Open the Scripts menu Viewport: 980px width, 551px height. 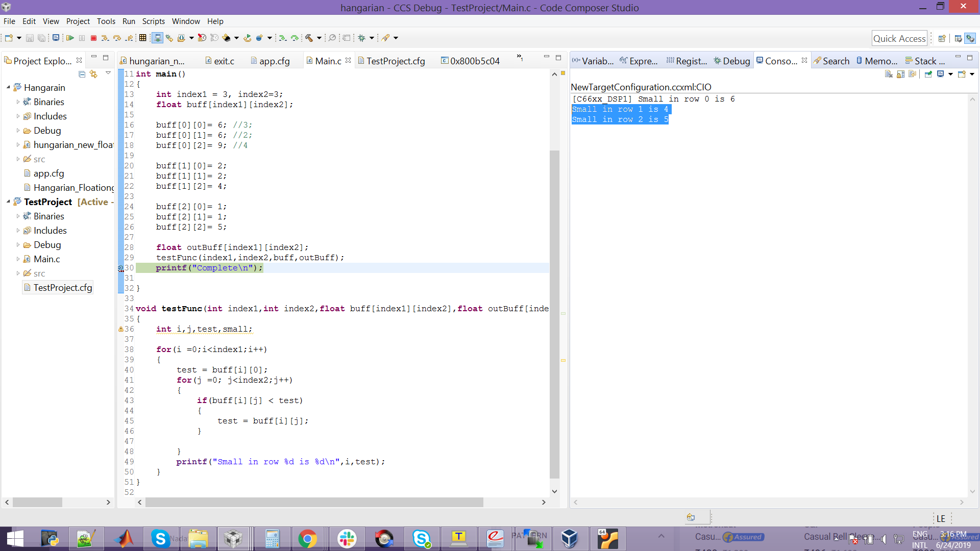153,21
